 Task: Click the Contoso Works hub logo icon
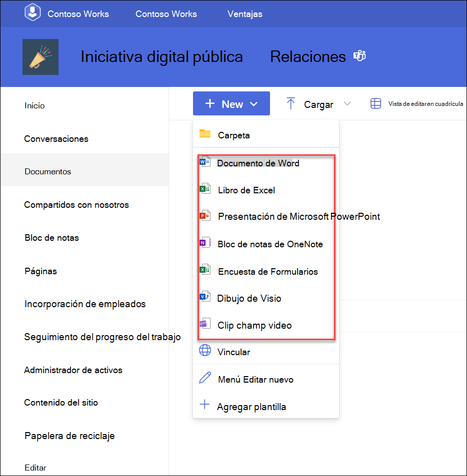point(32,12)
